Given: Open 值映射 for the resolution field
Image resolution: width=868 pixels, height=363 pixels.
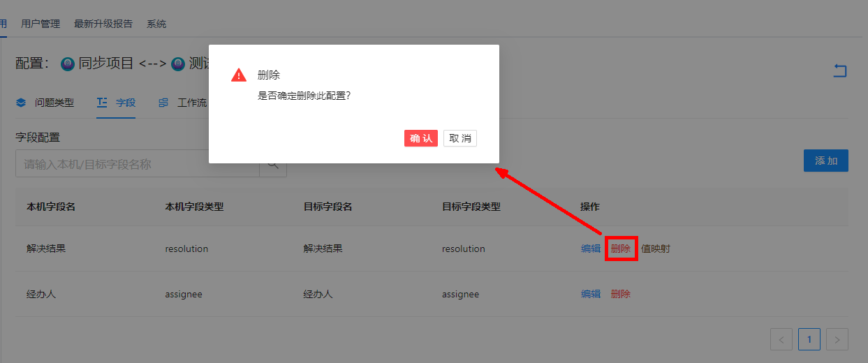Looking at the screenshot, I should click(x=656, y=249).
